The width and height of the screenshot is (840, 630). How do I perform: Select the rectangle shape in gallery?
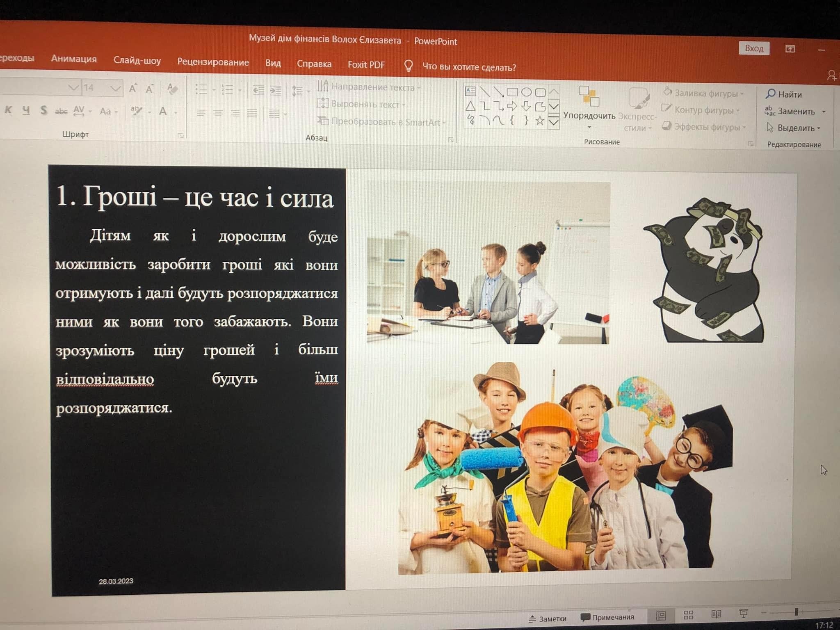[513, 91]
